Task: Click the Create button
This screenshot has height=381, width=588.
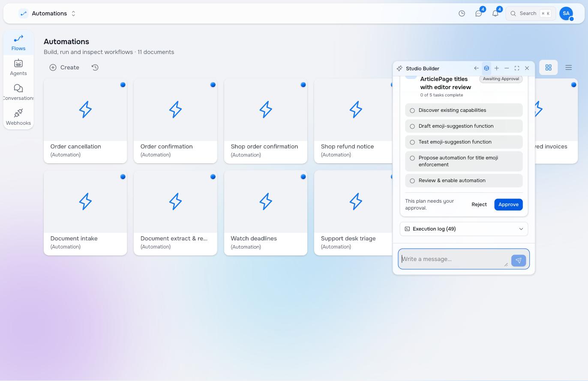Action: pyautogui.click(x=64, y=67)
